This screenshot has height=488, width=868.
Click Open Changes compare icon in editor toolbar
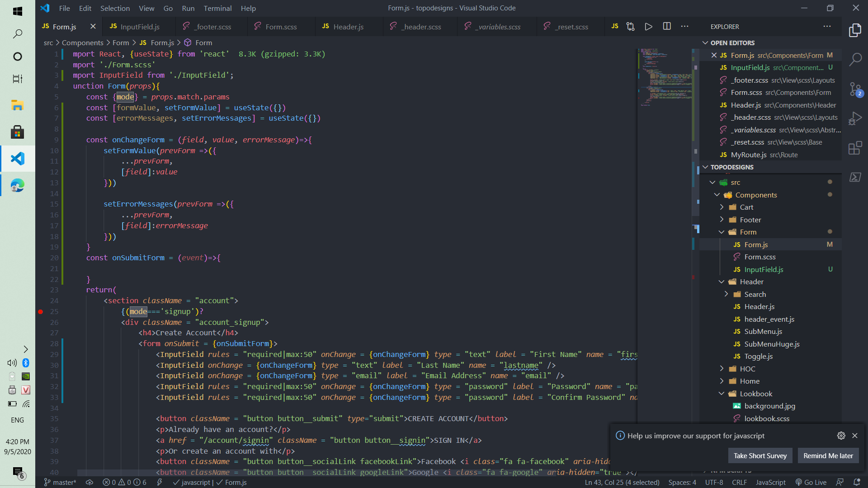[630, 27]
